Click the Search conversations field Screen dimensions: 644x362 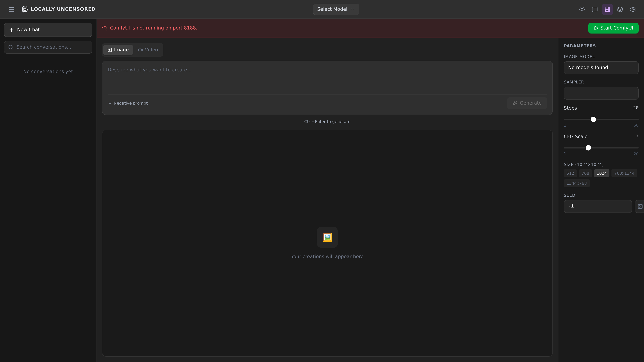click(48, 47)
